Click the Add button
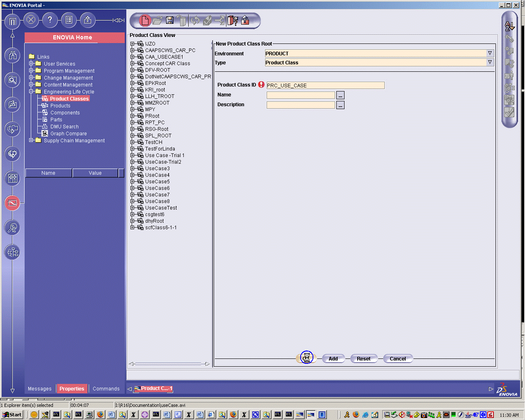The width and height of the screenshot is (525, 420). (333, 358)
